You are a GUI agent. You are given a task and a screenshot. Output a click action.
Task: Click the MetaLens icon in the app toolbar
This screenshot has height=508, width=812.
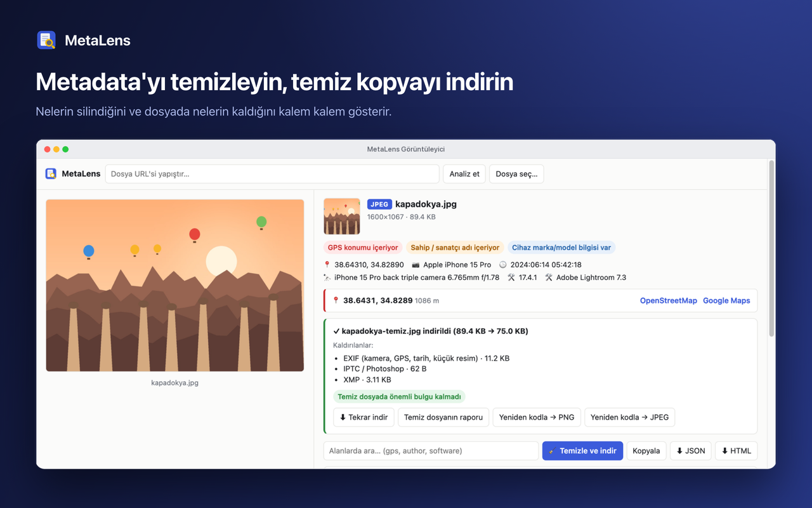click(51, 174)
